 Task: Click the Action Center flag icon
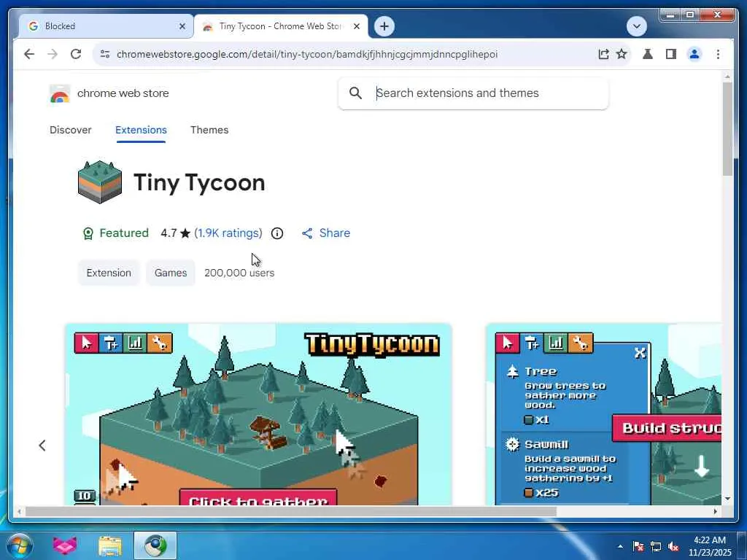tap(638, 546)
